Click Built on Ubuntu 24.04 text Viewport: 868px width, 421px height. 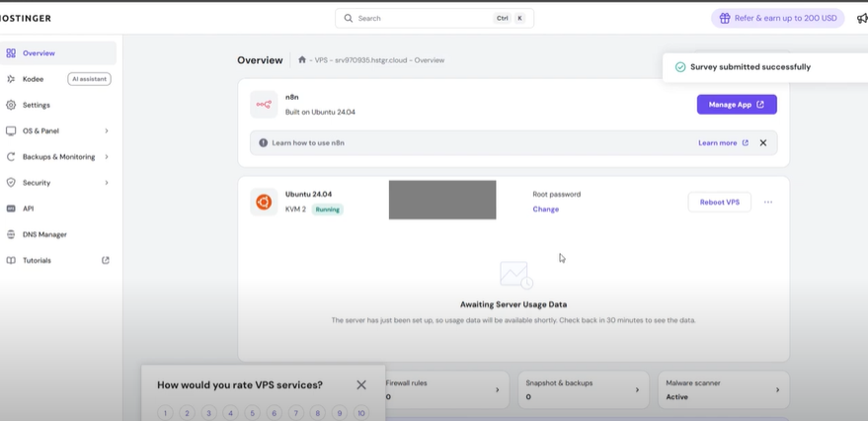click(320, 112)
